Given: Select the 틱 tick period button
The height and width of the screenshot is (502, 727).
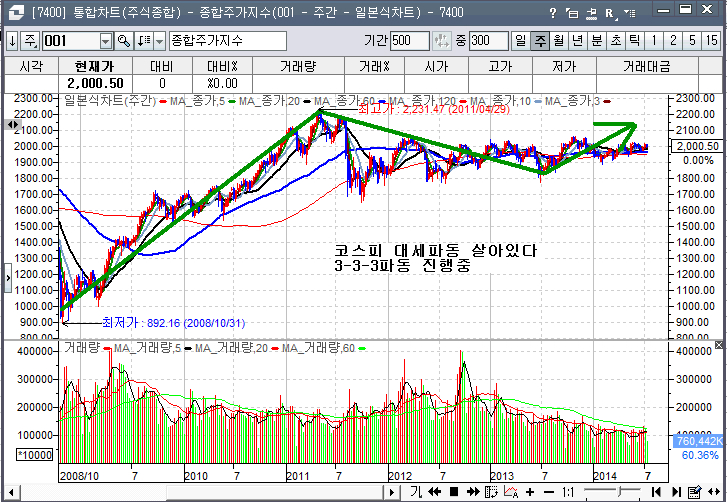Looking at the screenshot, I should pyautogui.click(x=635, y=41).
